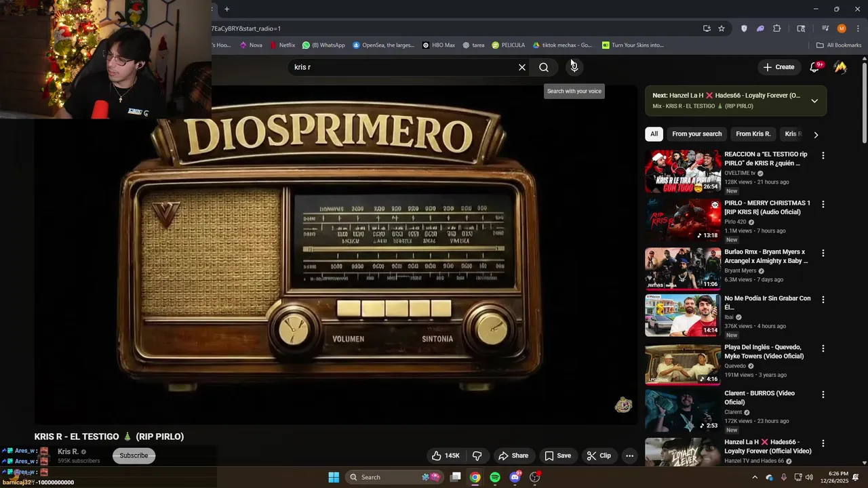Open YouTube notifications bell
Screen dimensions: 868x488
[814, 67]
